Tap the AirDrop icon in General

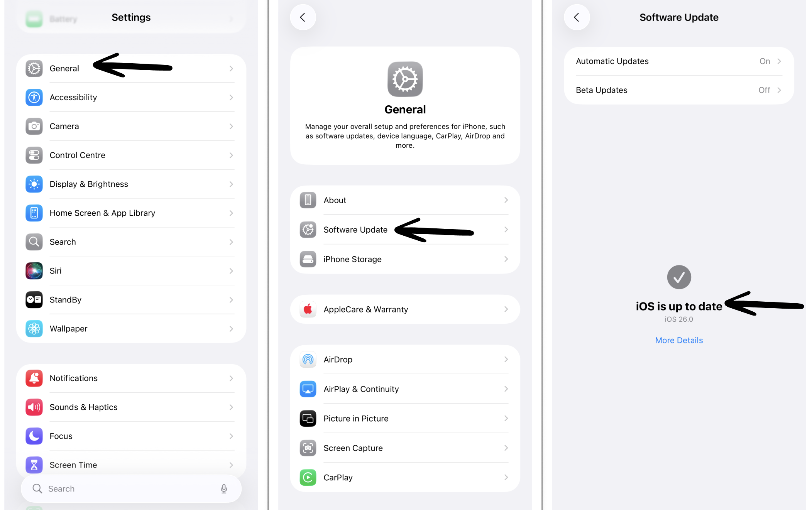point(308,360)
